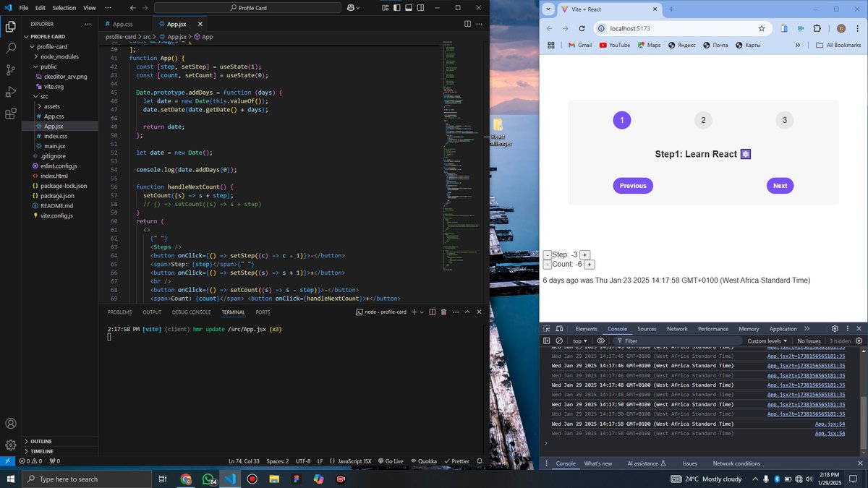Viewport: 868px width, 488px height.
Task: Open Custom levels dropdown in console
Action: pos(768,341)
